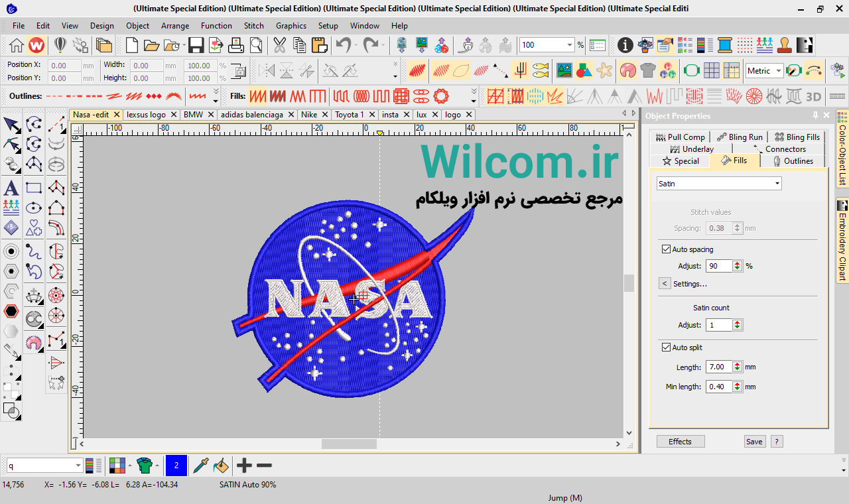
Task: Create a new blank design
Action: pyautogui.click(x=132, y=45)
